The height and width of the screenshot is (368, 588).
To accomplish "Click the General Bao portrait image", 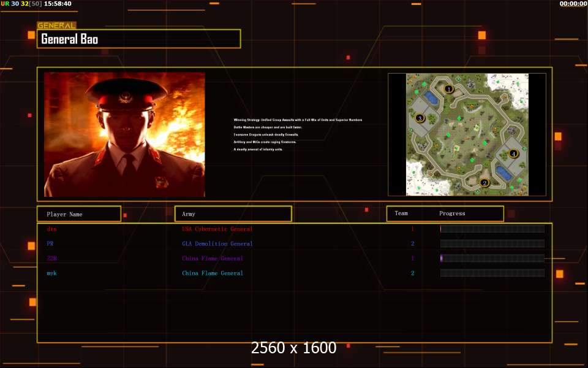I will [x=124, y=134].
